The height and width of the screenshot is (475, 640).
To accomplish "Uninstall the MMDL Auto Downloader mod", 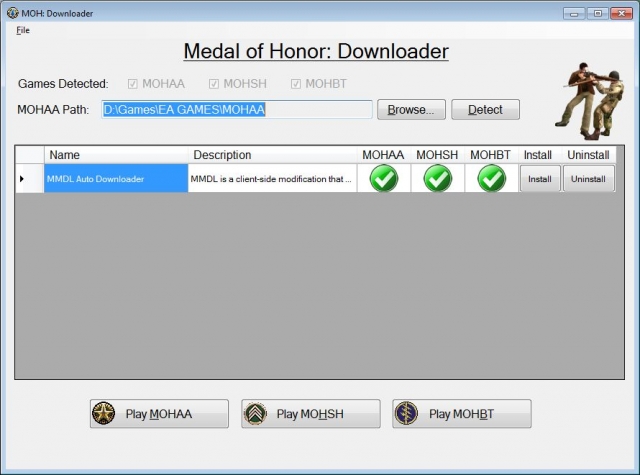I will point(589,178).
